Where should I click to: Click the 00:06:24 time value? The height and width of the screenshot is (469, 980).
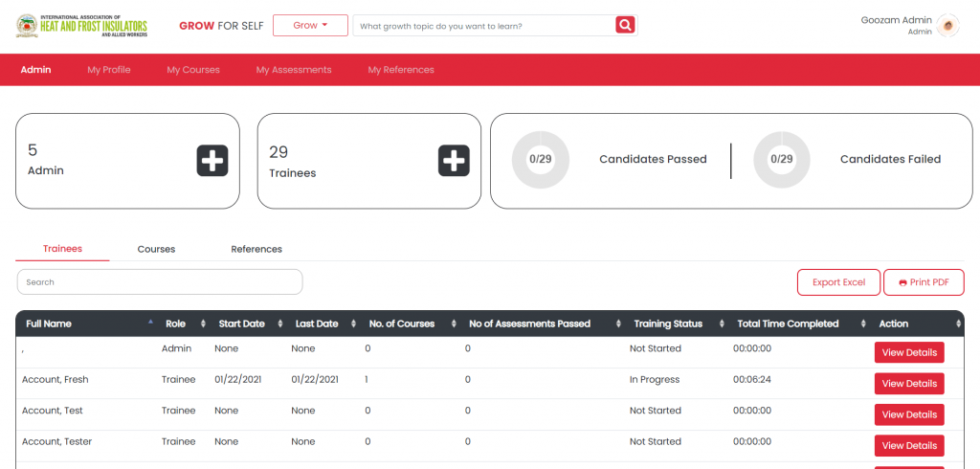[752, 380]
